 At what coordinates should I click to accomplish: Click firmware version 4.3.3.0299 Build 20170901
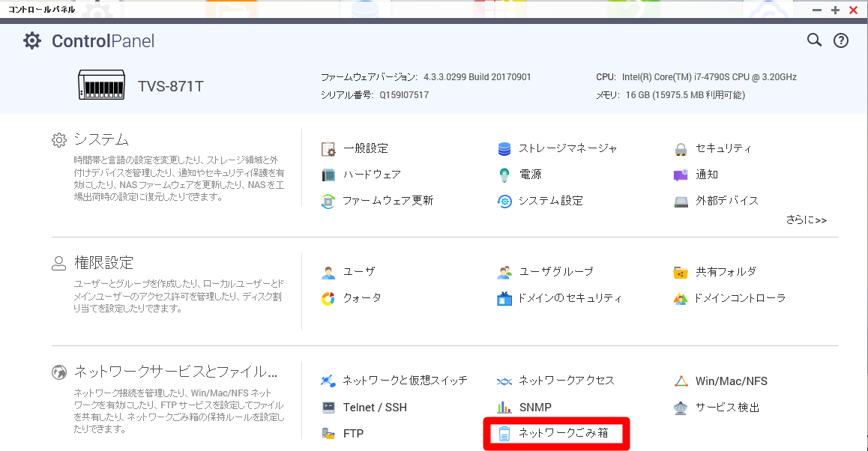(x=477, y=77)
